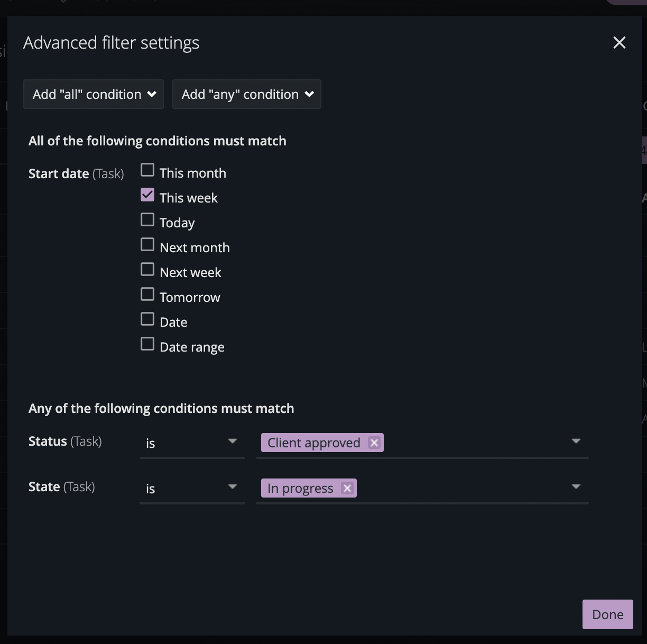Enable the Date range option
Image resolution: width=647 pixels, height=644 pixels.
(x=147, y=344)
